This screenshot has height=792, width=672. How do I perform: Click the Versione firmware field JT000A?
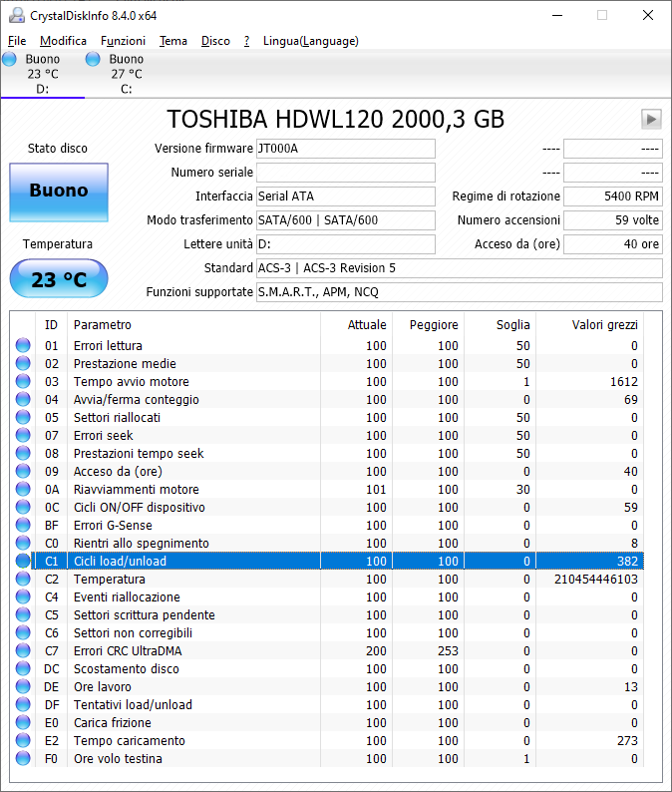point(346,149)
